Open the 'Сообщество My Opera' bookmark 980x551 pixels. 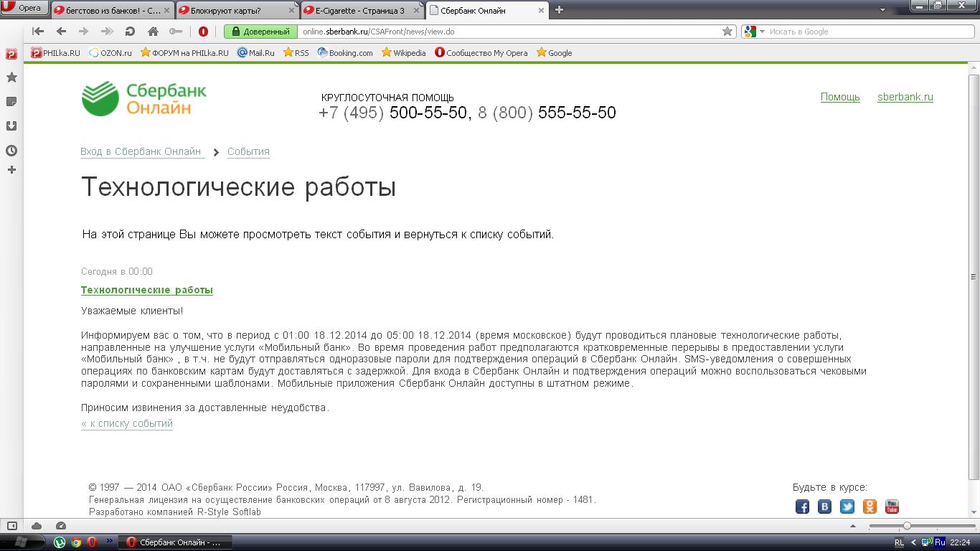[x=481, y=53]
